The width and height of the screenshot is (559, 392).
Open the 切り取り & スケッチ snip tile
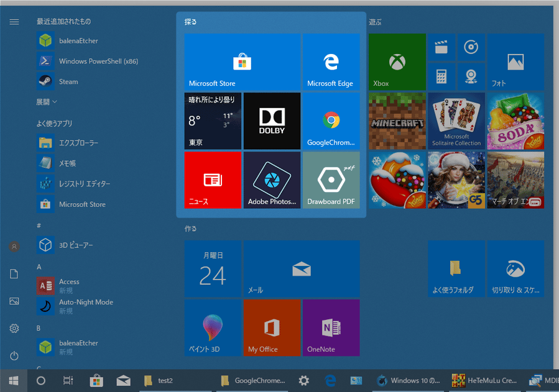515,269
